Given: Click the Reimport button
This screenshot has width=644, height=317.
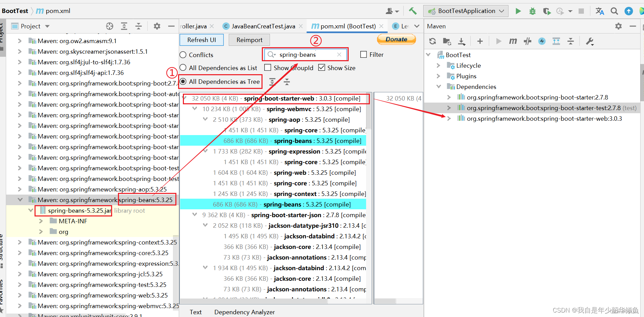Looking at the screenshot, I should coord(250,40).
